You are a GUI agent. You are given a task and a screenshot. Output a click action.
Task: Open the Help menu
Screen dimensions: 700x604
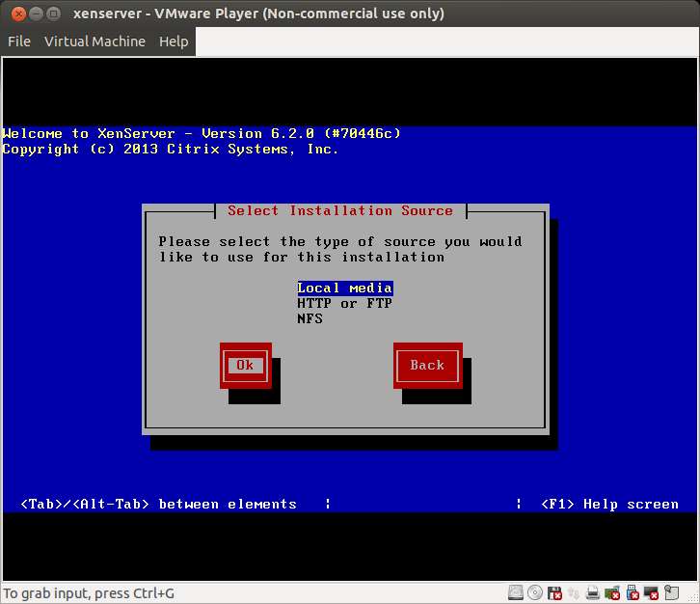point(174,41)
